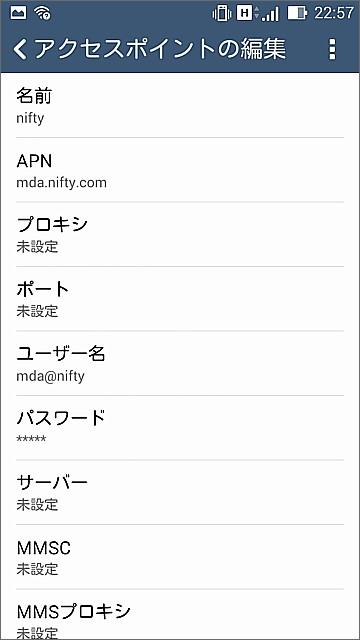Tap the signal strength bars icon

pos(270,14)
